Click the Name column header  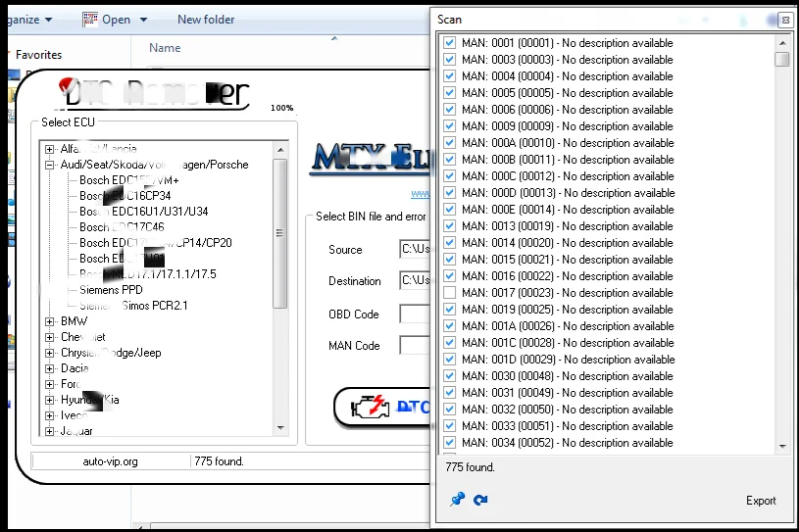click(165, 48)
